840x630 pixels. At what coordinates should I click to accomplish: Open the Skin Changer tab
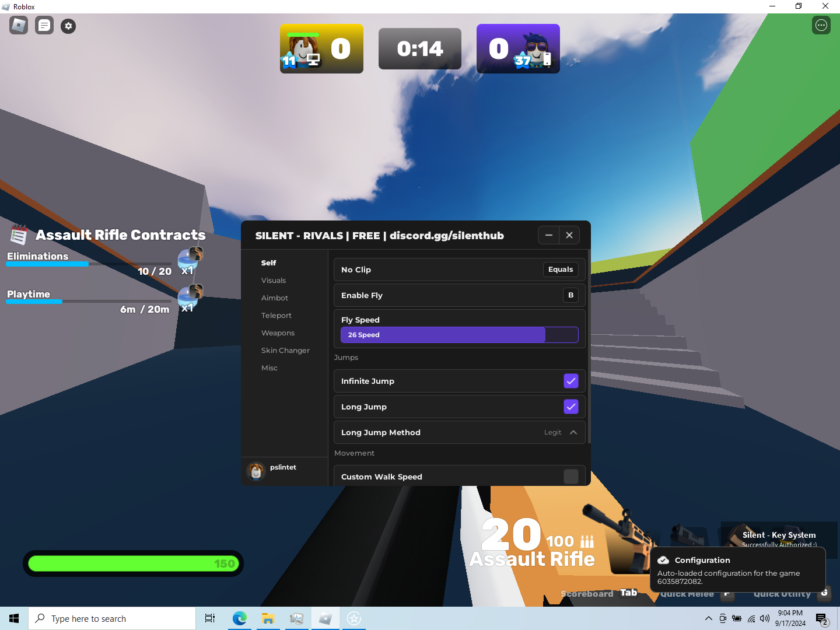tap(286, 351)
